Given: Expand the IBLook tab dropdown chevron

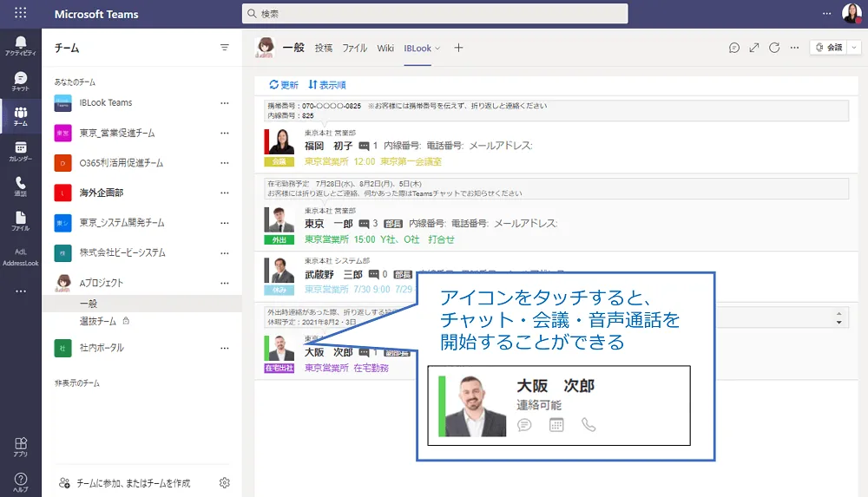Looking at the screenshot, I should coord(437,49).
